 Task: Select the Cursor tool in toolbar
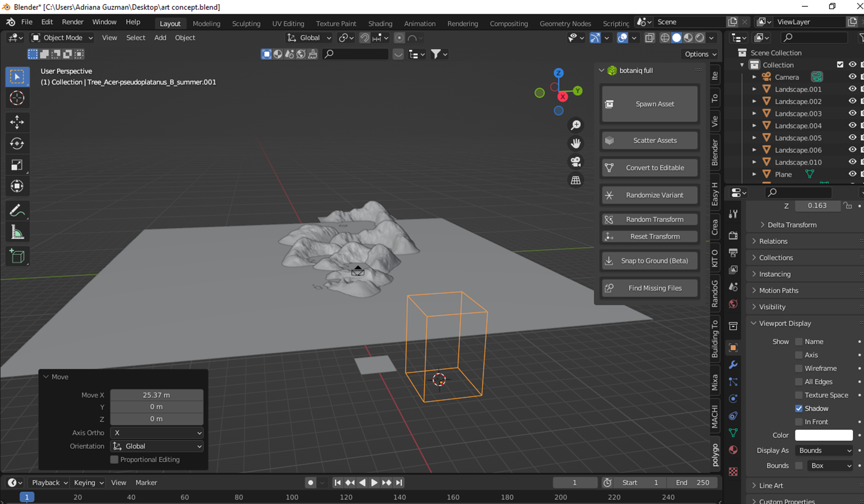[17, 98]
